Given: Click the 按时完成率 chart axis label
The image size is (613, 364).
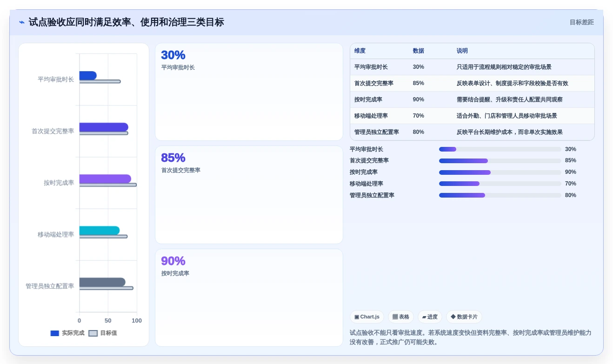Looking at the screenshot, I should point(59,183).
